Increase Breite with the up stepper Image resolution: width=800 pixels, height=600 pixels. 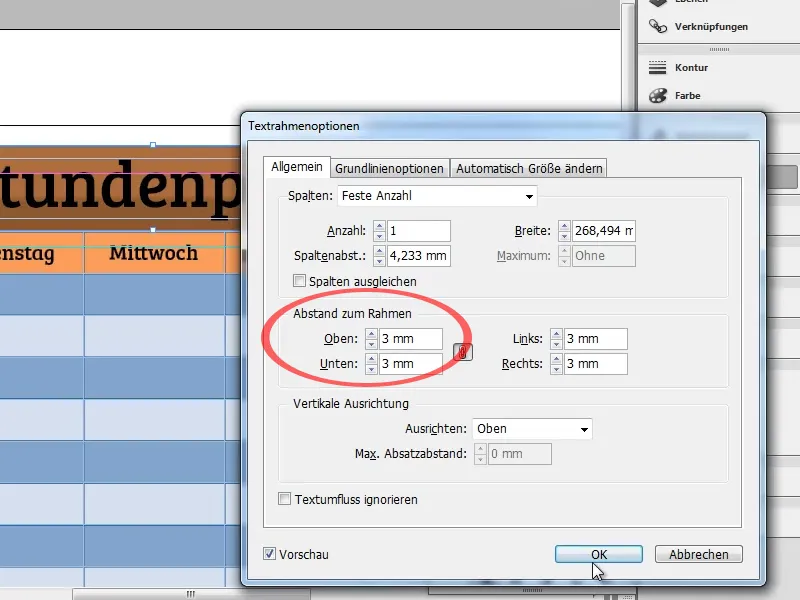pyautogui.click(x=564, y=226)
